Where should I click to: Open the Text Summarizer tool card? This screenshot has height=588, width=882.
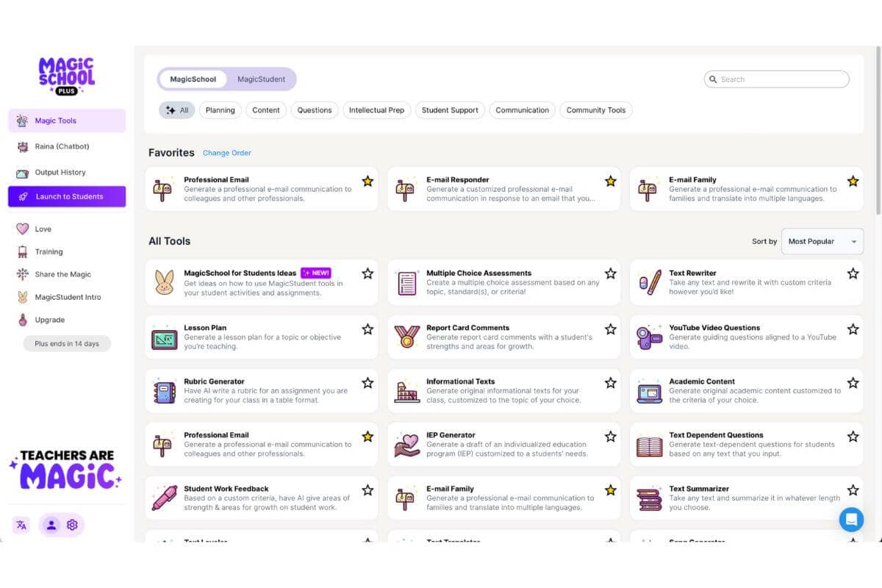747,498
